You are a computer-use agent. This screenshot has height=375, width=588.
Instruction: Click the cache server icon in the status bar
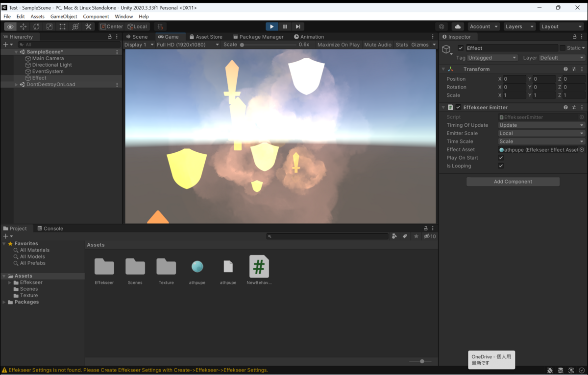tap(561, 371)
